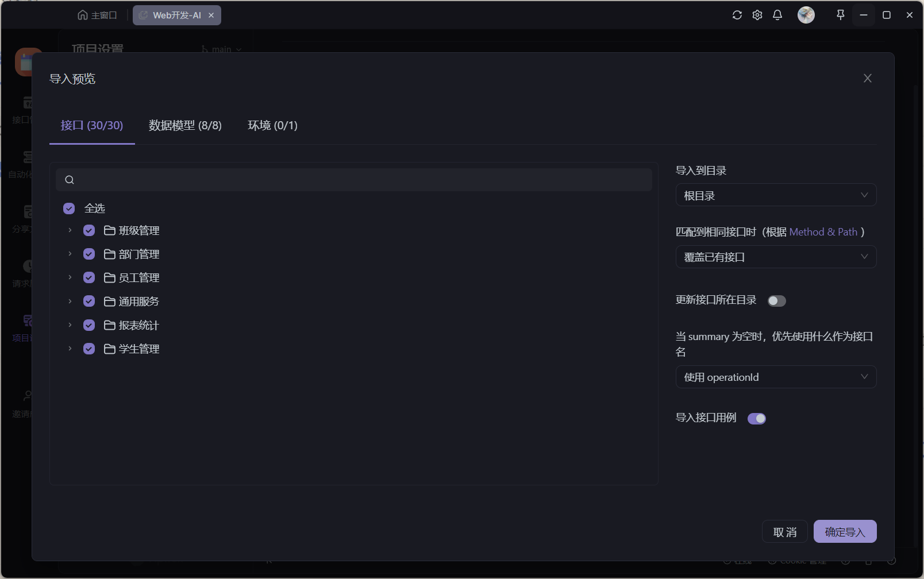This screenshot has width=924, height=579.
Task: Expand the 学生管理 folder tree
Action: (70, 349)
